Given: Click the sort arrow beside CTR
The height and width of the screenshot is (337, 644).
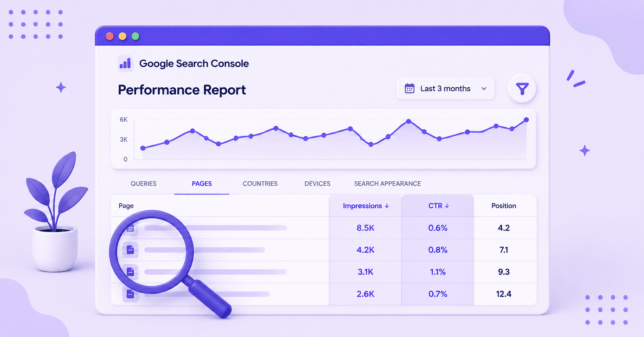Looking at the screenshot, I should 447,206.
